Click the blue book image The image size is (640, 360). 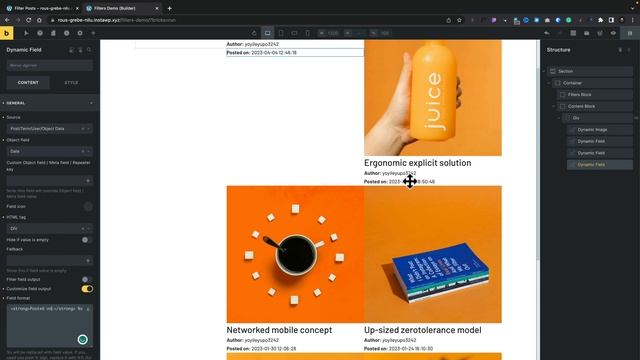coord(433,254)
